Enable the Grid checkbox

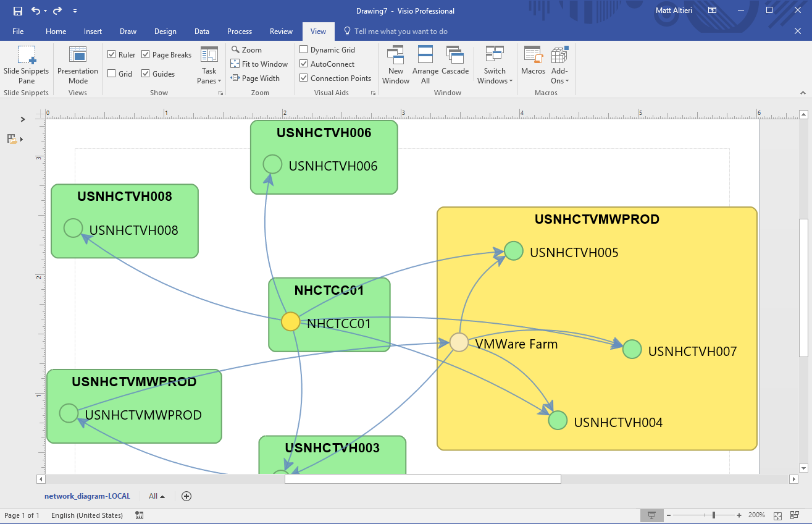(112, 74)
